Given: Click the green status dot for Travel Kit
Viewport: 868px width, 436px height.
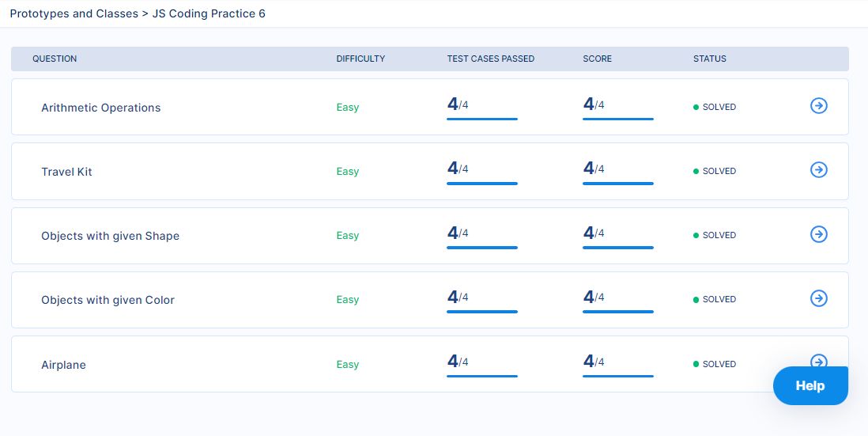Looking at the screenshot, I should tap(696, 172).
